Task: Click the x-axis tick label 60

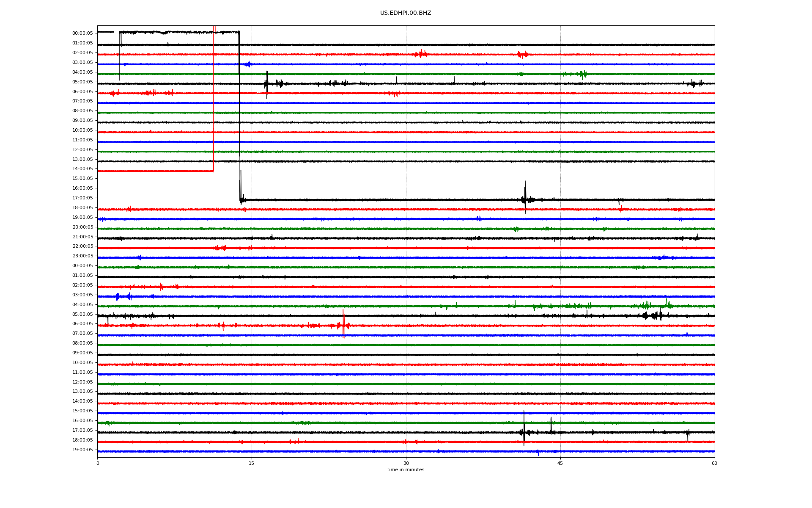Action: point(714,463)
